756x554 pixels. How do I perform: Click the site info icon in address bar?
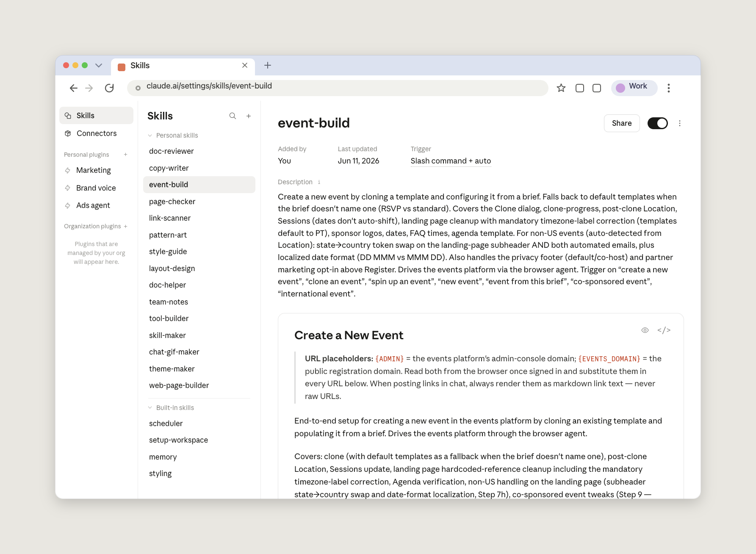coord(138,88)
